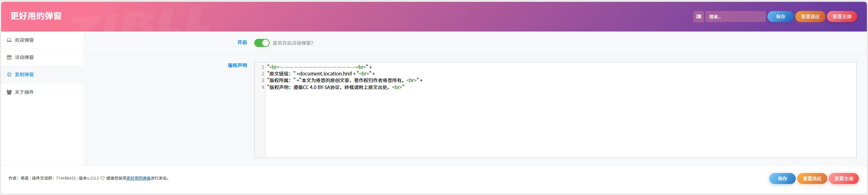Open the 关于插件 section
This screenshot has width=868, height=195.
pos(43,92)
